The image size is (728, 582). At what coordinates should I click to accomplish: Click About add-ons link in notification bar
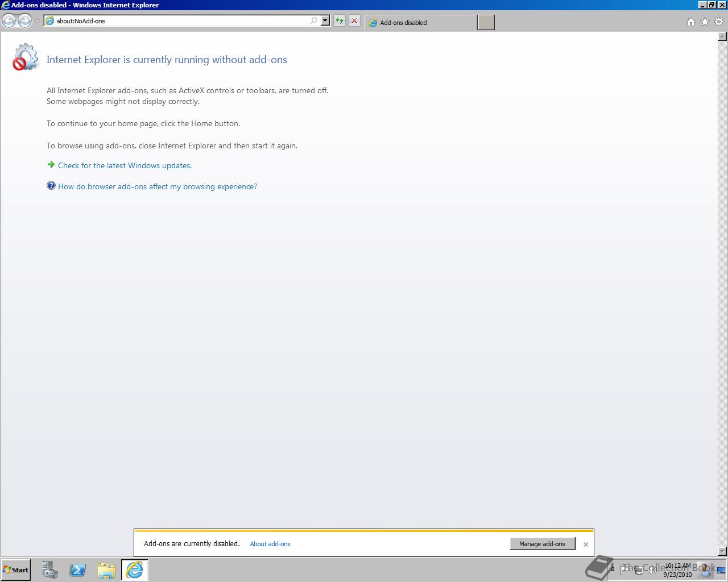click(270, 544)
